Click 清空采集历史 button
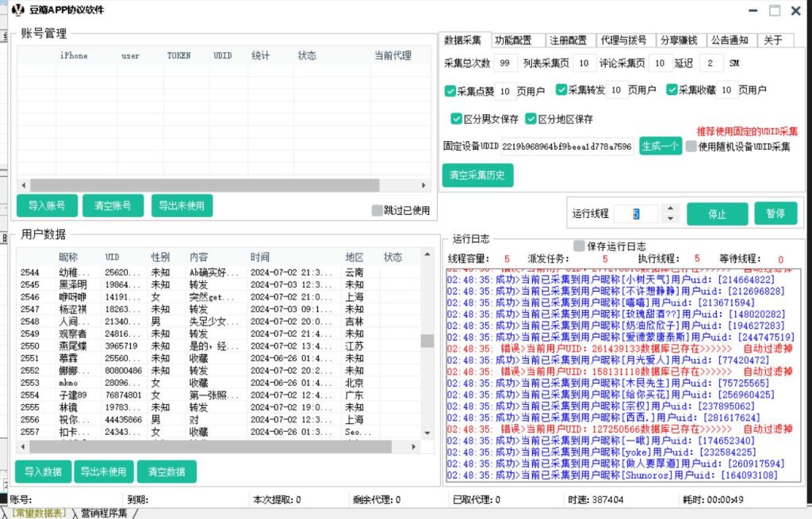This screenshot has height=519, width=812. 477,175
